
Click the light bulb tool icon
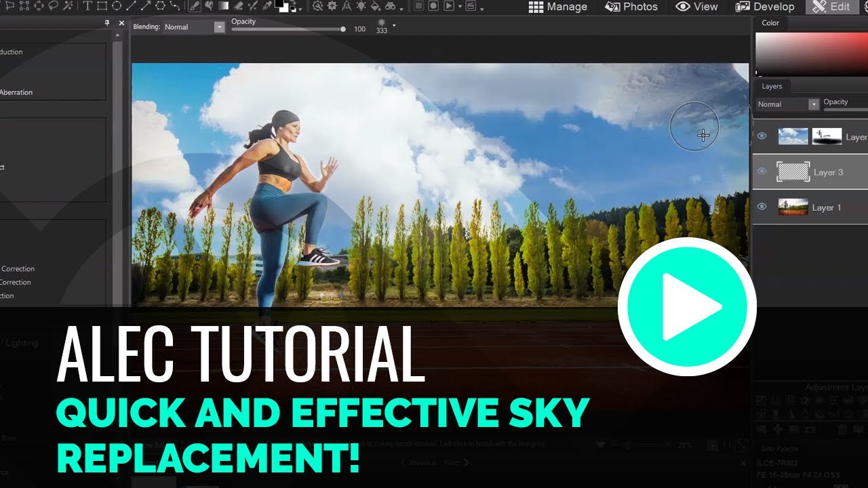click(x=361, y=6)
